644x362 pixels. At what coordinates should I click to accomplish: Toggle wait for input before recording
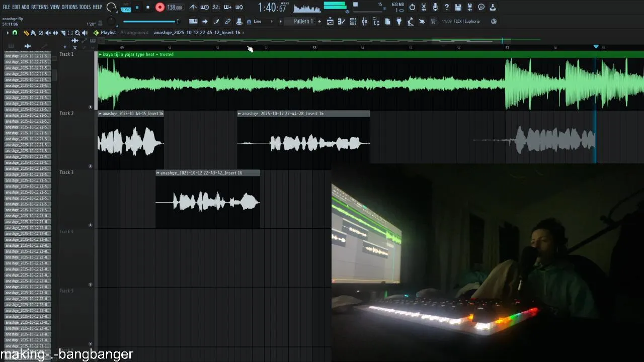click(x=204, y=8)
